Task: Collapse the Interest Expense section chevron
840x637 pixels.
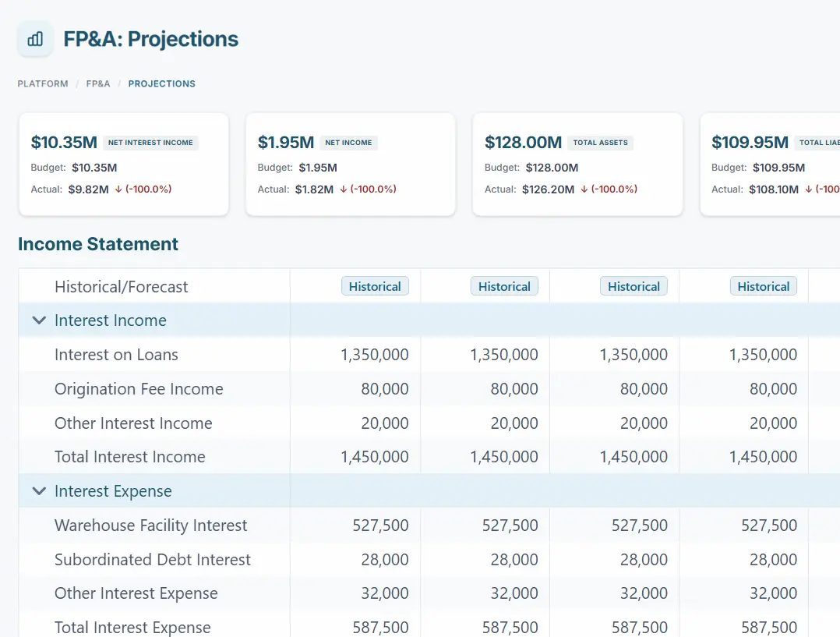Action: pyautogui.click(x=39, y=490)
